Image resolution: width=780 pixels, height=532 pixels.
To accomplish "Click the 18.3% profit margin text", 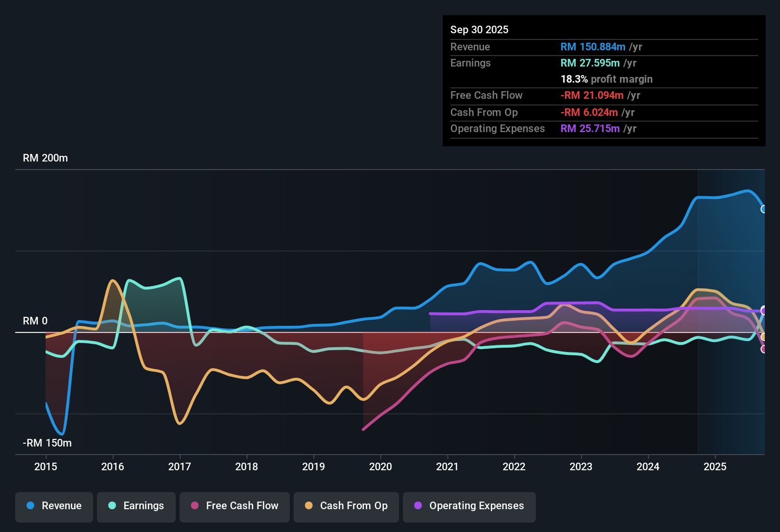I will click(x=607, y=79).
